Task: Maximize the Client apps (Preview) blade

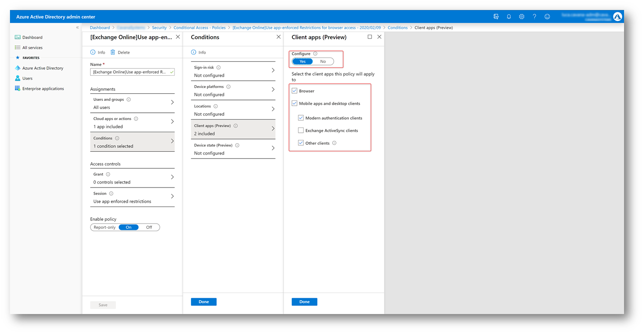Action: point(370,37)
